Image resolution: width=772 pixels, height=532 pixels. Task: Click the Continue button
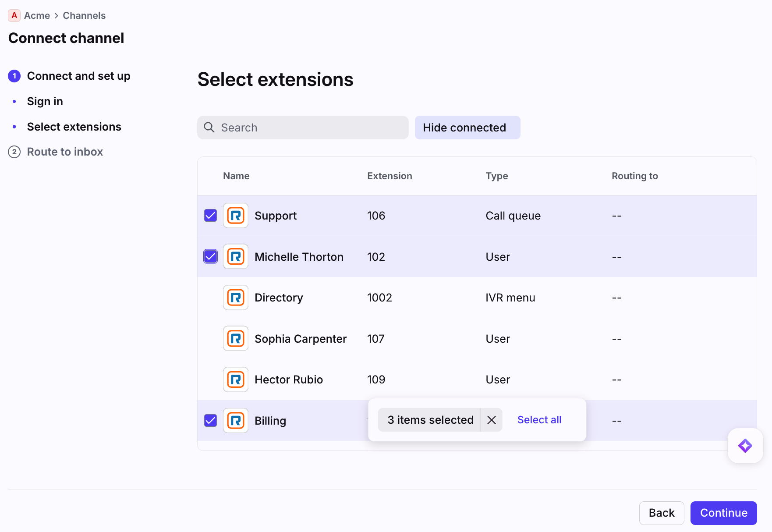[724, 513]
